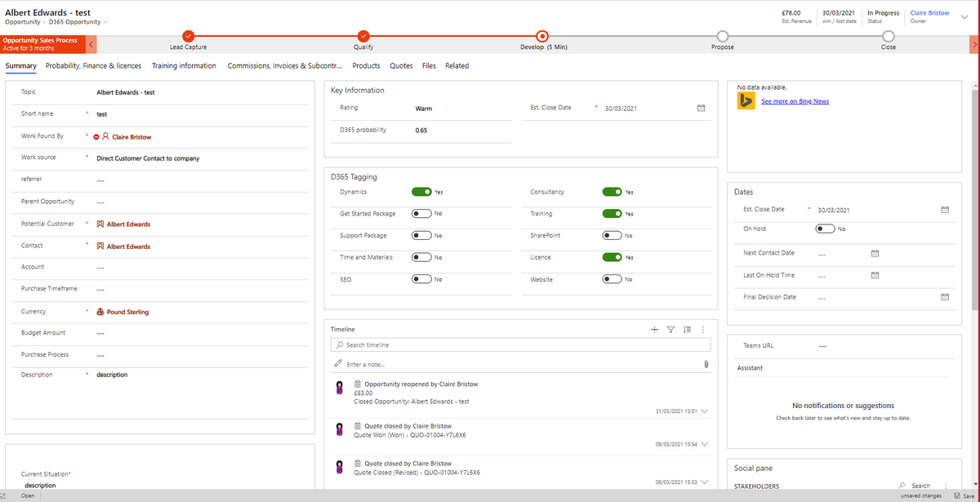Collapse the process bar with left chevron
This screenshot has height=502, width=980.
[x=91, y=43]
